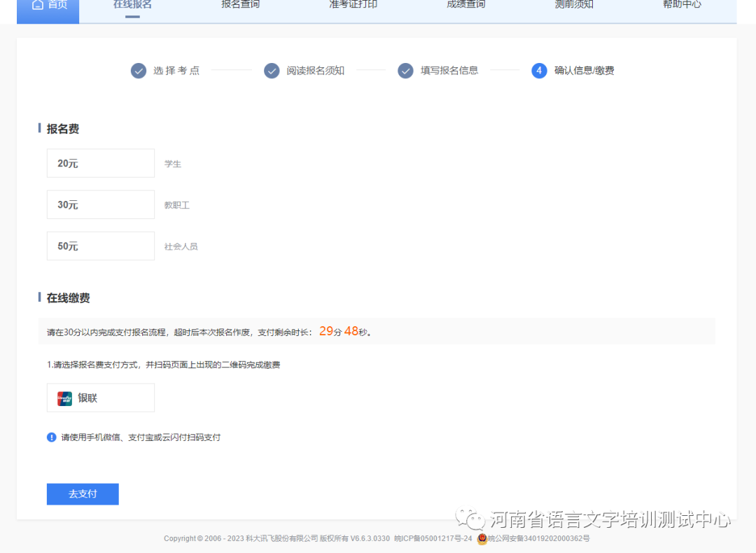756x553 pixels.
Task: Select the 20元 student fee option
Action: pyautogui.click(x=100, y=163)
